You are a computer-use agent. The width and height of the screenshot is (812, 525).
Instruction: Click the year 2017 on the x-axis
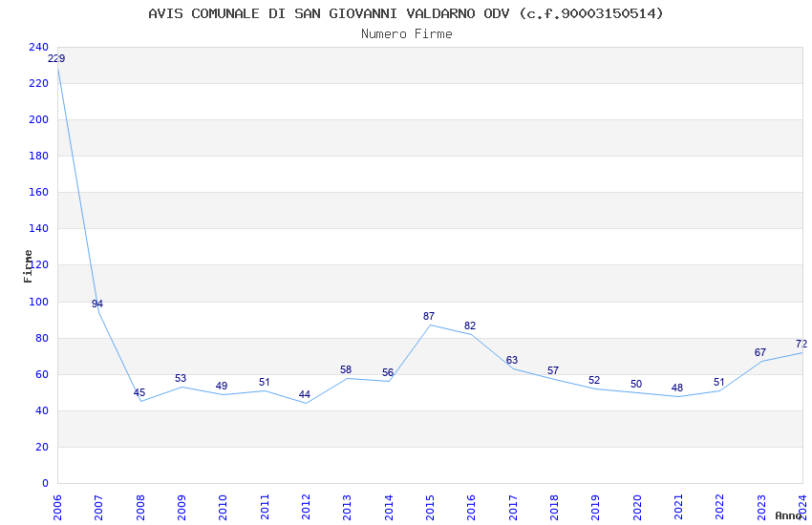[x=513, y=508]
